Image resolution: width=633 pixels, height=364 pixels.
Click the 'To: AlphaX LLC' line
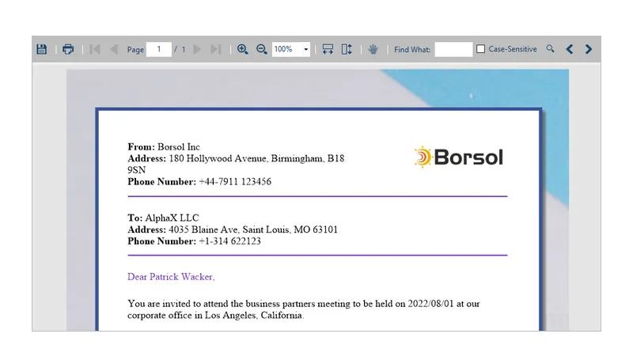point(163,218)
